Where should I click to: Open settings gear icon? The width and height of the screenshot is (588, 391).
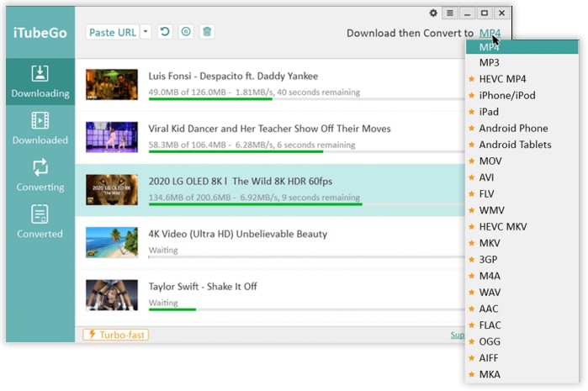pos(433,13)
